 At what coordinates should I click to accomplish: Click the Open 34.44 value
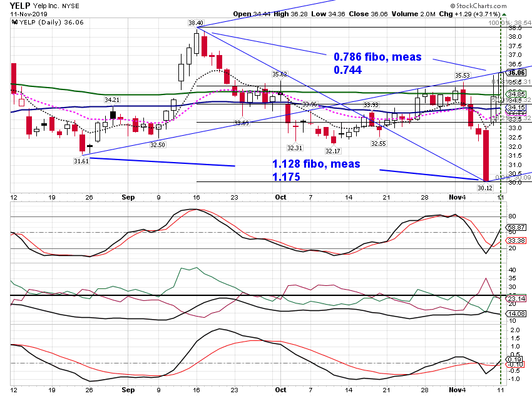tap(252, 14)
